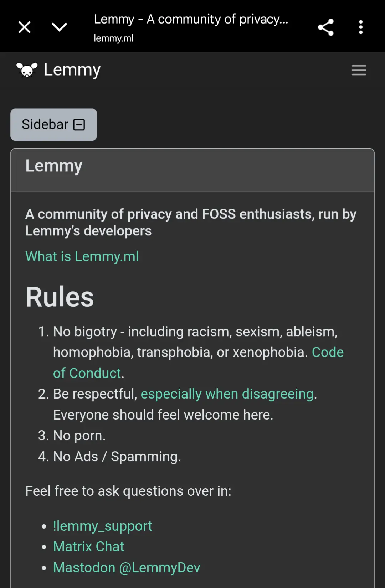The width and height of the screenshot is (385, 588).
Task: Open the three-dot overflow menu
Action: pos(361,27)
